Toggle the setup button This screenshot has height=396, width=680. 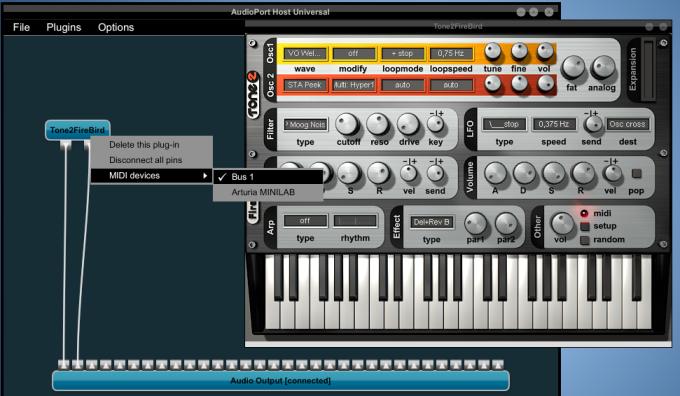point(585,226)
